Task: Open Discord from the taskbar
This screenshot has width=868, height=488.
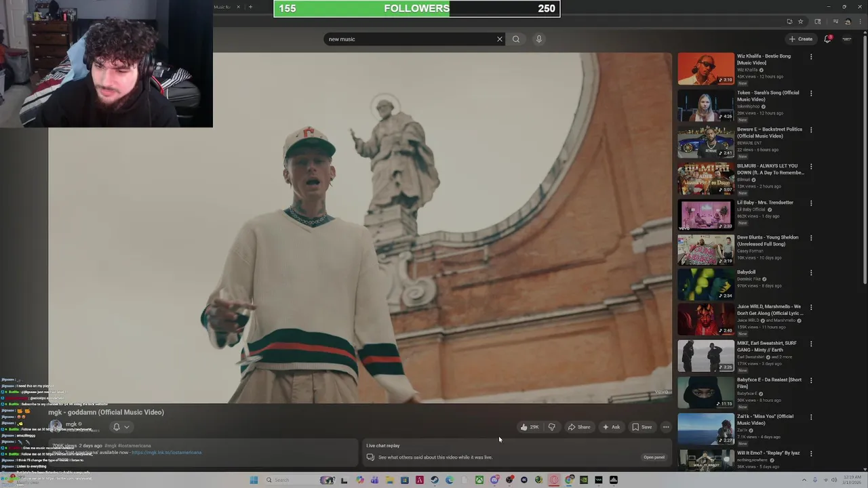Action: click(495, 480)
